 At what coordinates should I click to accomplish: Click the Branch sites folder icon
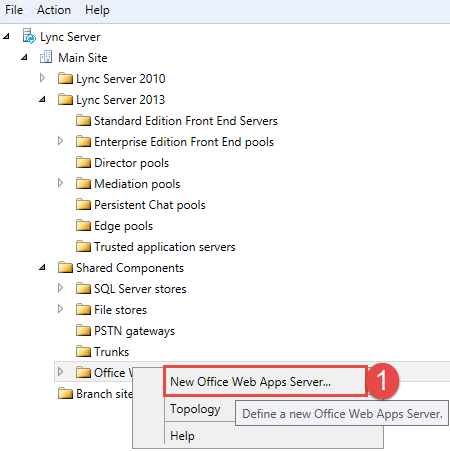65,394
